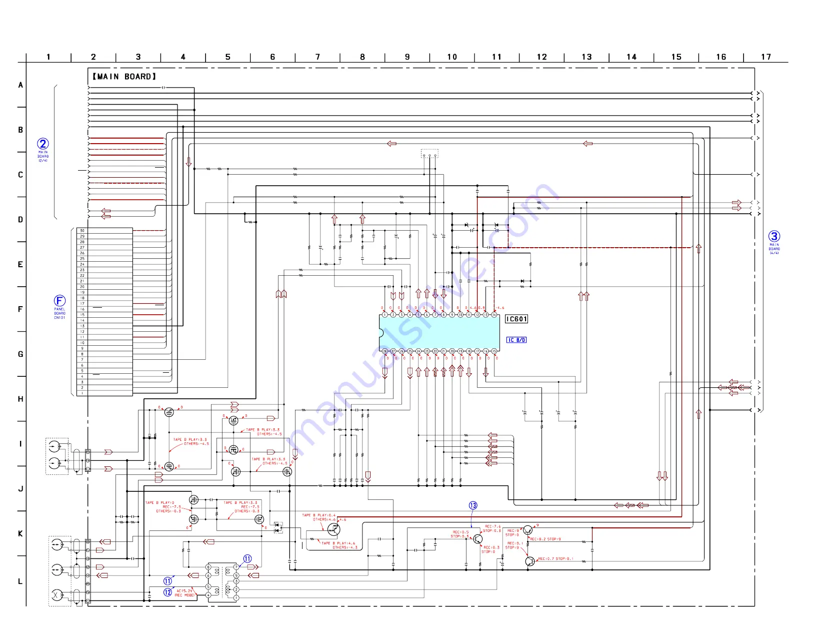Click grid row label L
Viewport: 840px width, 632px height.
[x=20, y=581]
